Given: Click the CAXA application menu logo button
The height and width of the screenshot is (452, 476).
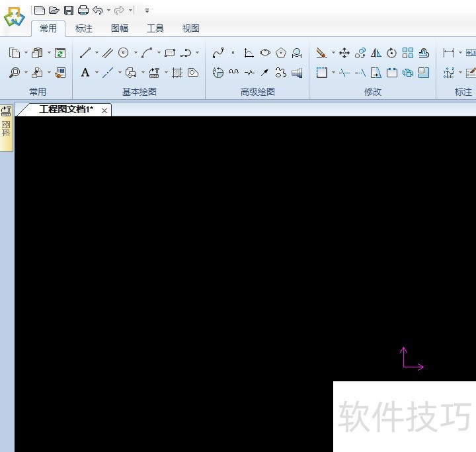Looking at the screenshot, I should [x=14, y=17].
